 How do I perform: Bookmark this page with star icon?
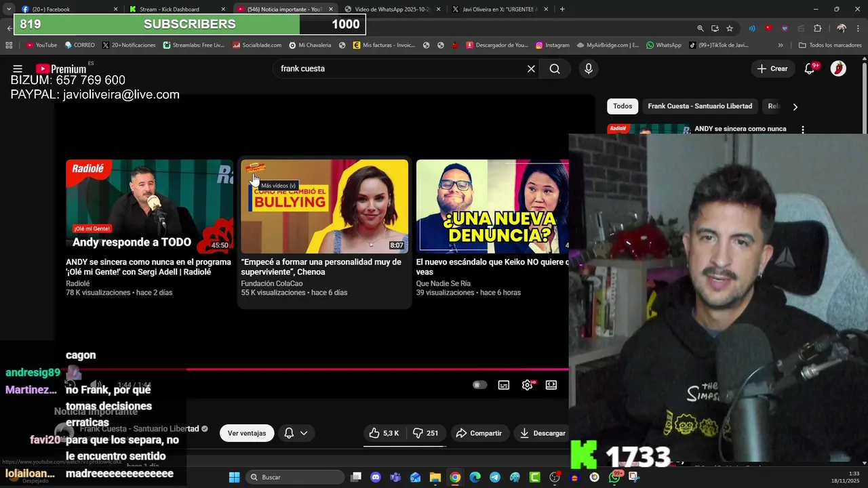coord(730,28)
